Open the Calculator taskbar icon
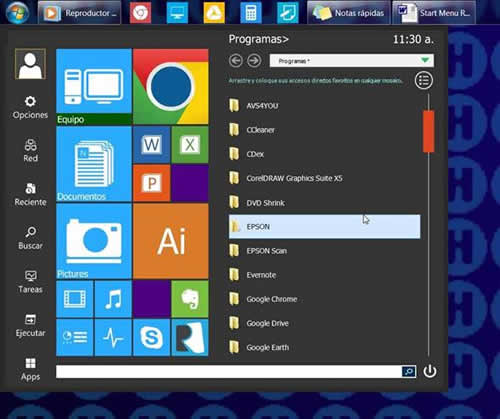Screen dimensions: 500x419 click(x=251, y=13)
